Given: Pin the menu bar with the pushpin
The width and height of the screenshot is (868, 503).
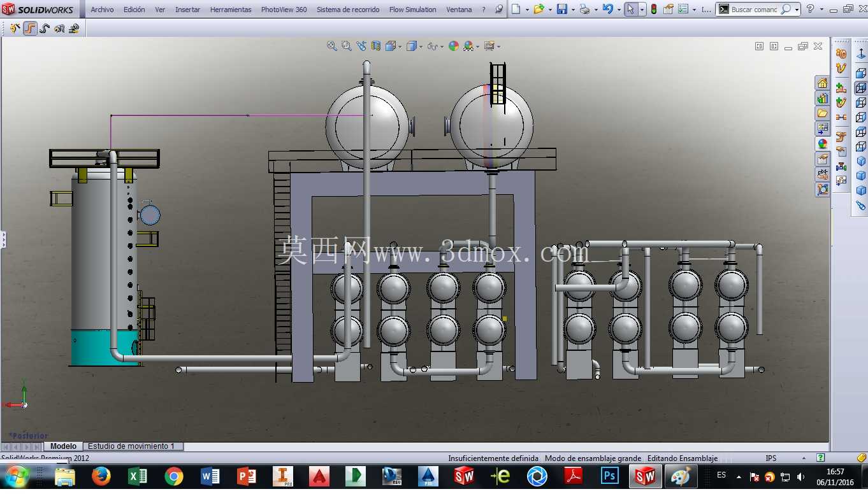Looking at the screenshot, I should [x=499, y=10].
